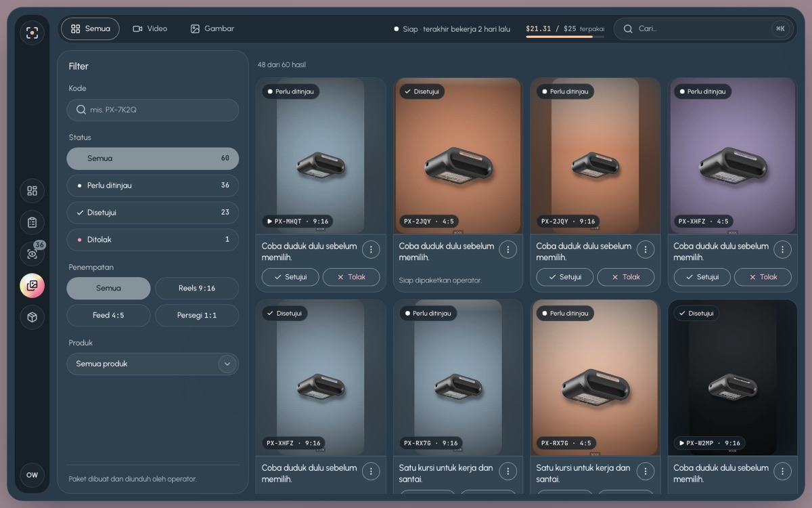Open the PX-RX7G 9:16 thumbnail

click(x=458, y=378)
